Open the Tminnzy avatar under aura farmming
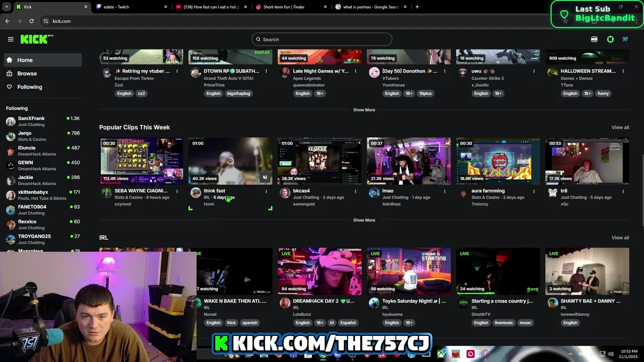This screenshot has height=362, width=644. tap(463, 193)
